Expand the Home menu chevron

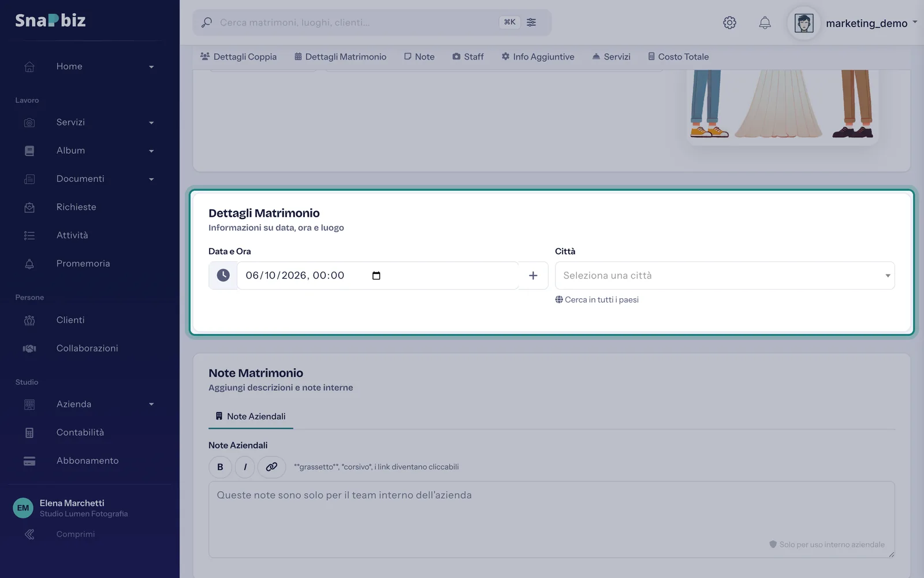[x=151, y=67]
